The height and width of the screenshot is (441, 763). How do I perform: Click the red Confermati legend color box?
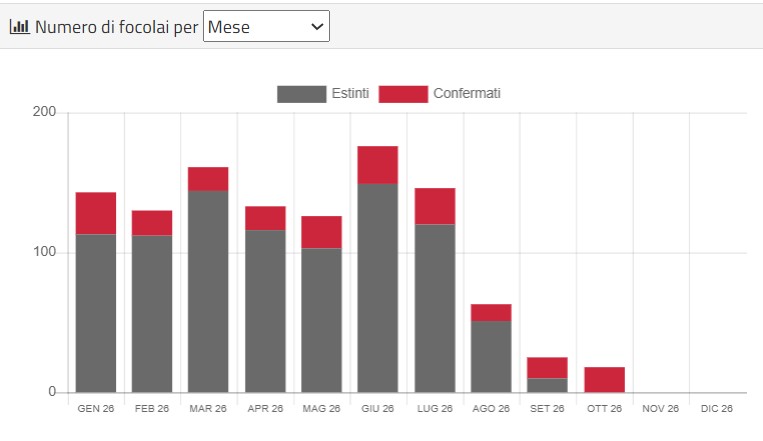point(403,94)
